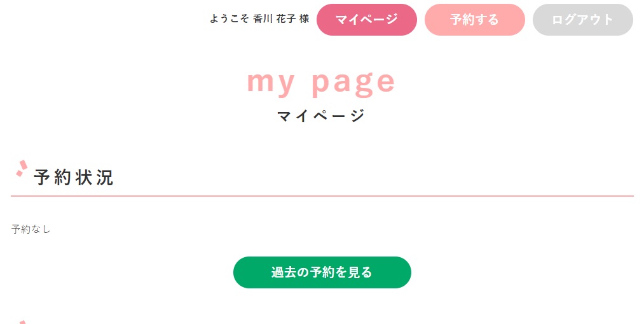Choose the gray logout pill button

click(582, 20)
